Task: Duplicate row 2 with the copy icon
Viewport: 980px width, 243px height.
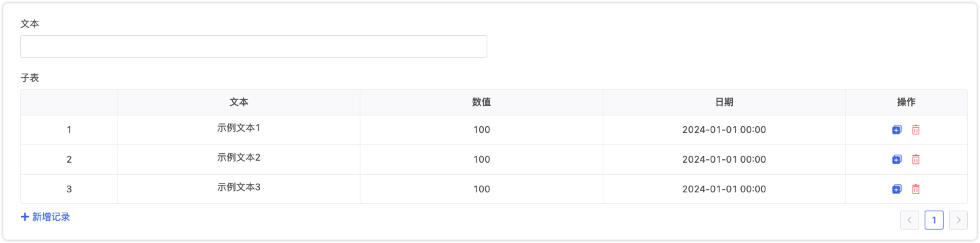Action: [896, 159]
